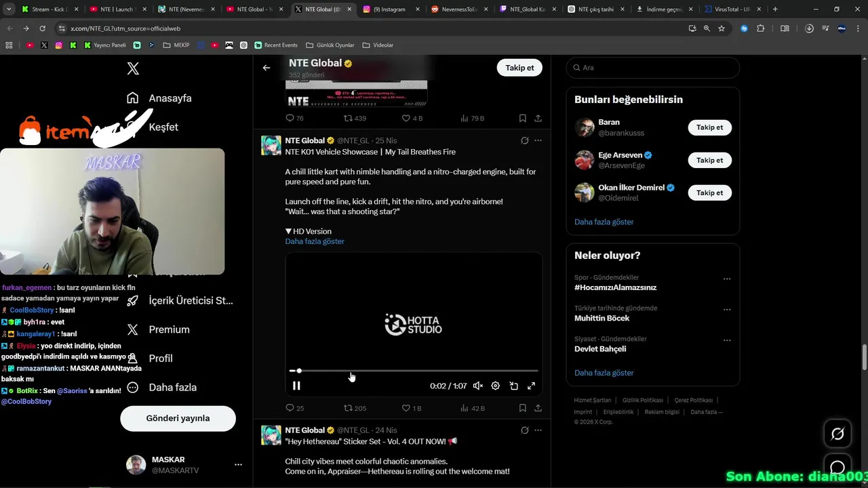Switch to the NTE çıkış tarihi tab
This screenshot has height=488, width=868.
(x=595, y=9)
